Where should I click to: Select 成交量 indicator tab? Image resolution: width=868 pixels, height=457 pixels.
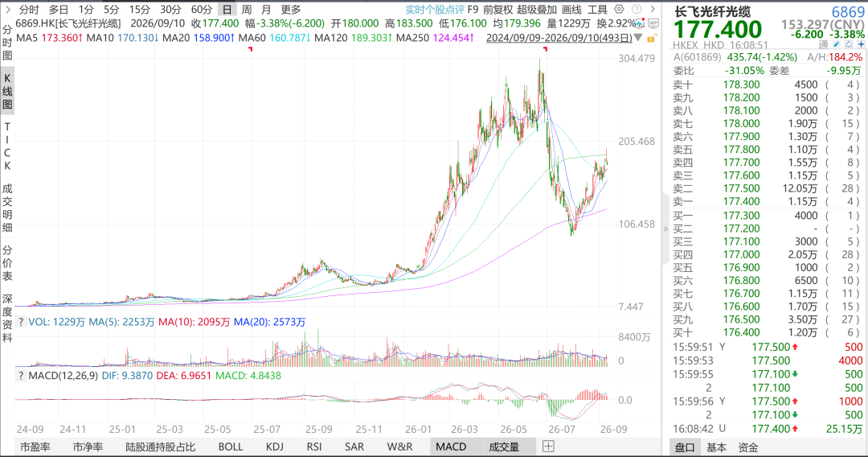[x=504, y=447]
